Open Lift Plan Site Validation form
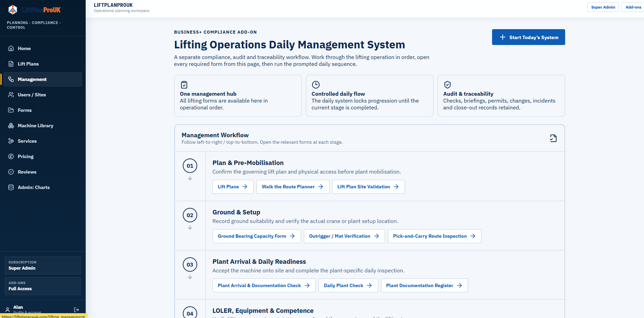 click(369, 187)
